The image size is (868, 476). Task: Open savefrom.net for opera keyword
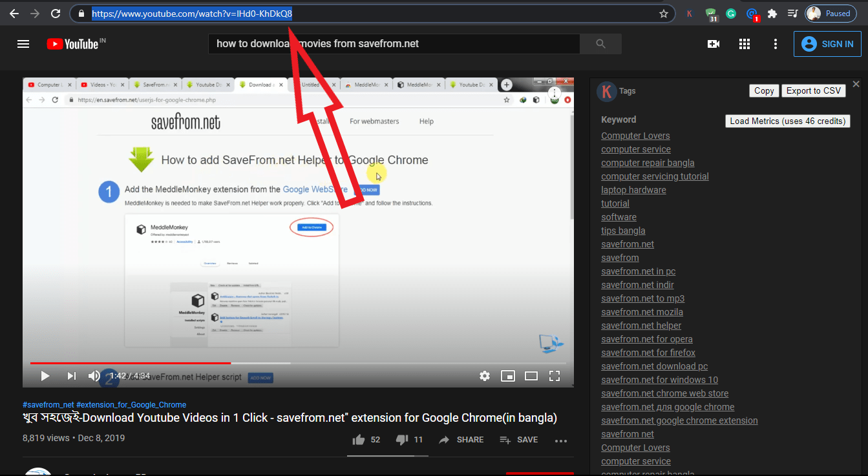(647, 339)
